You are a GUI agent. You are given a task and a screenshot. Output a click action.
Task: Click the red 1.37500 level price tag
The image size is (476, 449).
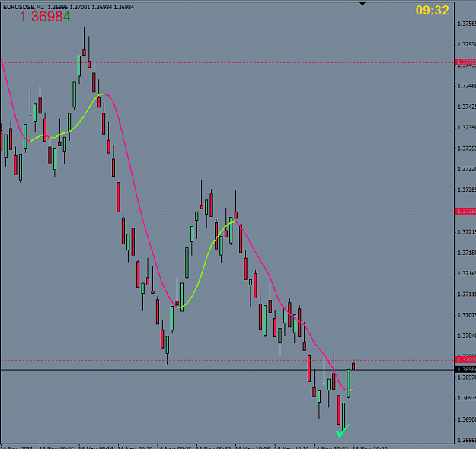pos(466,62)
